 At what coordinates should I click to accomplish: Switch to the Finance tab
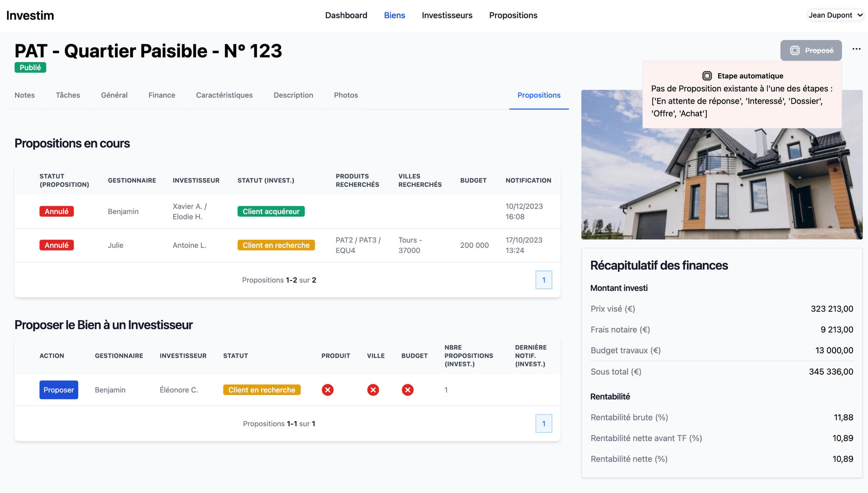[162, 95]
